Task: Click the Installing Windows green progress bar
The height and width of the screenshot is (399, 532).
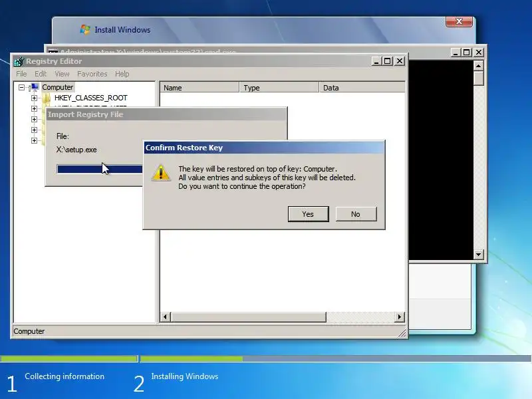Action: pos(192,358)
